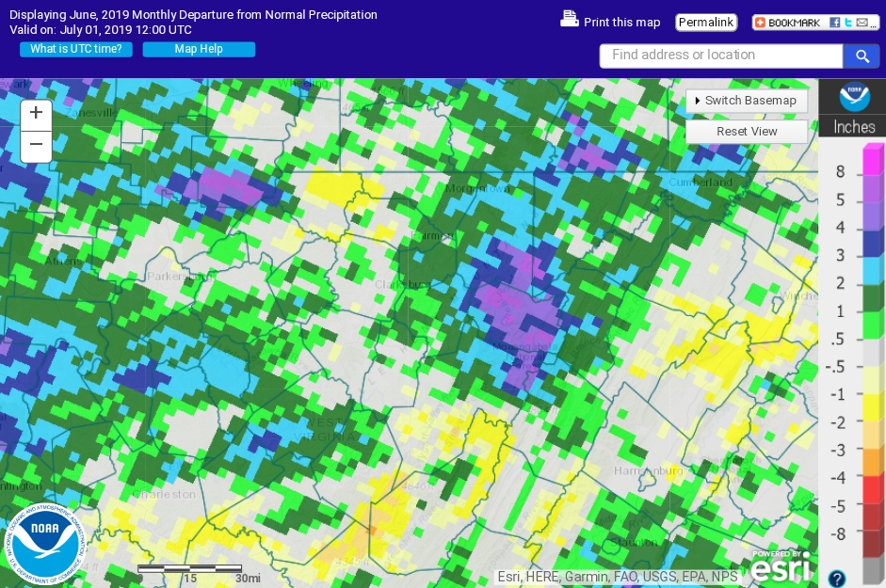Click the Permalink button
Viewport: 886px width, 588px height.
point(705,22)
